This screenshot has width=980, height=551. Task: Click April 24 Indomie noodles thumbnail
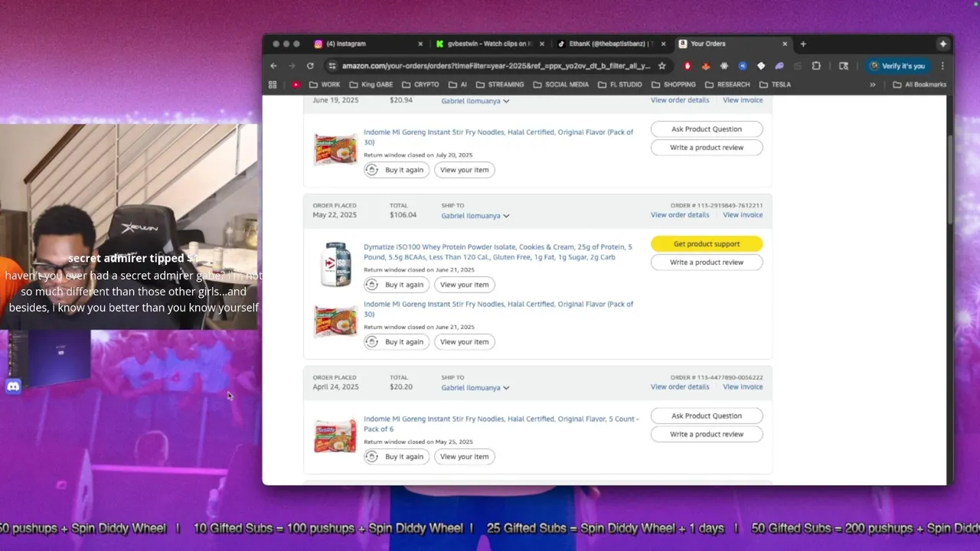pyautogui.click(x=335, y=436)
